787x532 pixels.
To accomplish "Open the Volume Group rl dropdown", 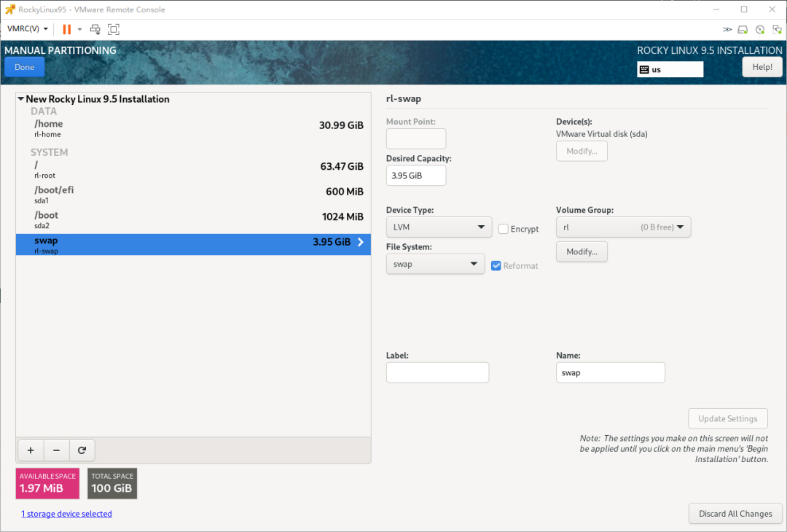I will pos(623,227).
